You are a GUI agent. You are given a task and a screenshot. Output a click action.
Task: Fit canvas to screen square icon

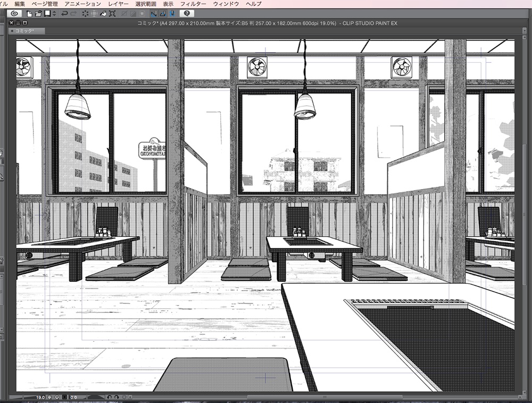pos(64,397)
